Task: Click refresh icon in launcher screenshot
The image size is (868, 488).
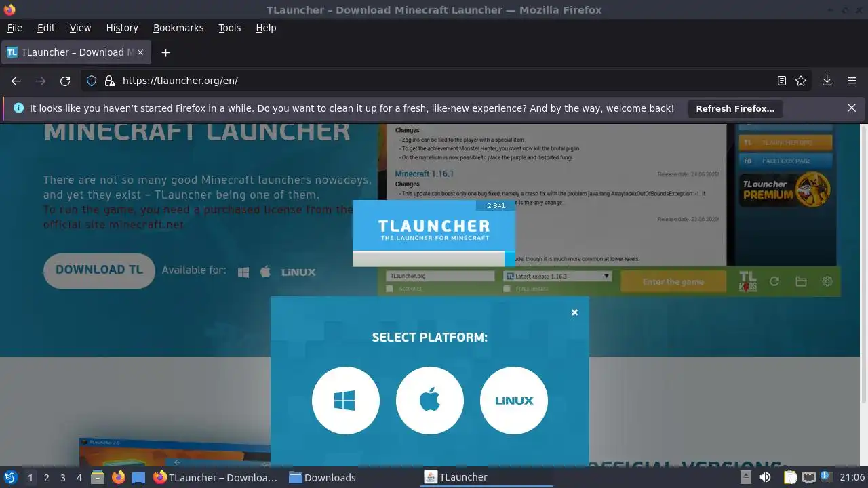Action: [x=774, y=281]
